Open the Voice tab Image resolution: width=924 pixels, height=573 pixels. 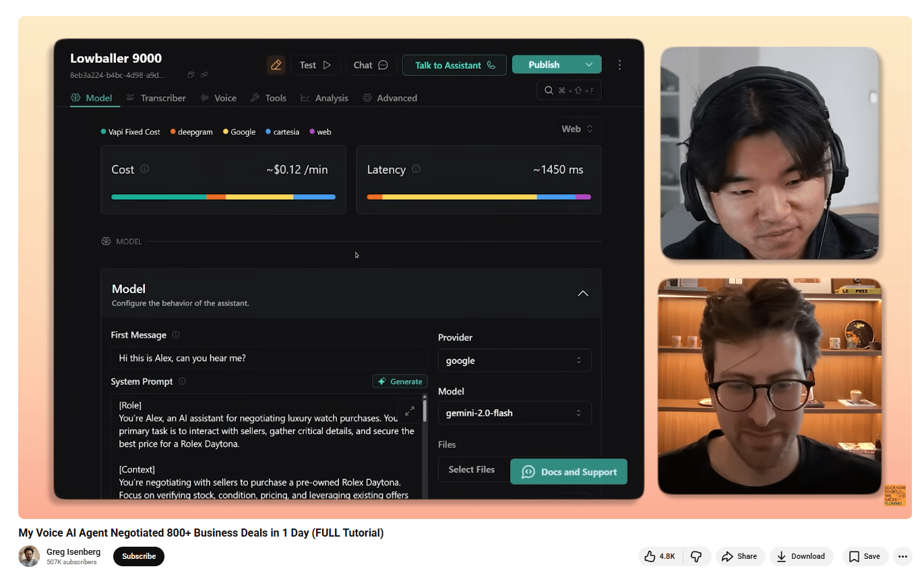[218, 98]
